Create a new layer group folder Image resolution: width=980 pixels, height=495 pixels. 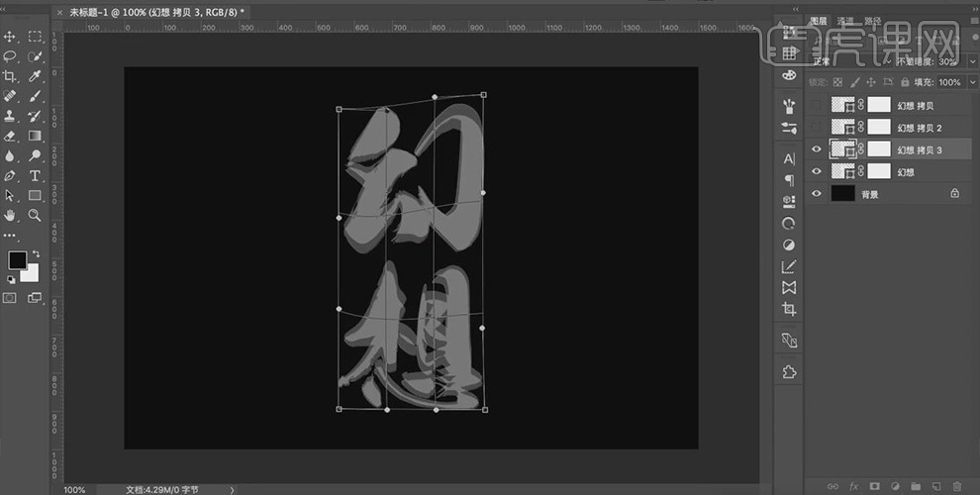tap(916, 486)
